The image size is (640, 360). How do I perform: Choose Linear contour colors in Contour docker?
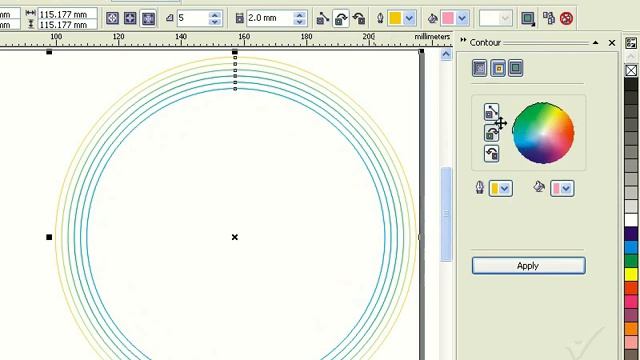491,112
